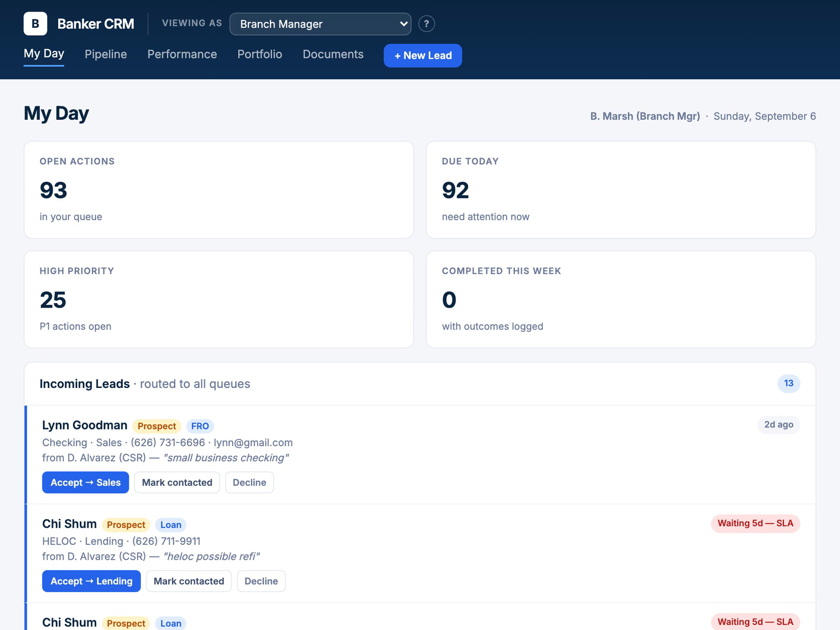Select the Portfolio tab
Image resolution: width=840 pixels, height=630 pixels.
click(x=260, y=54)
